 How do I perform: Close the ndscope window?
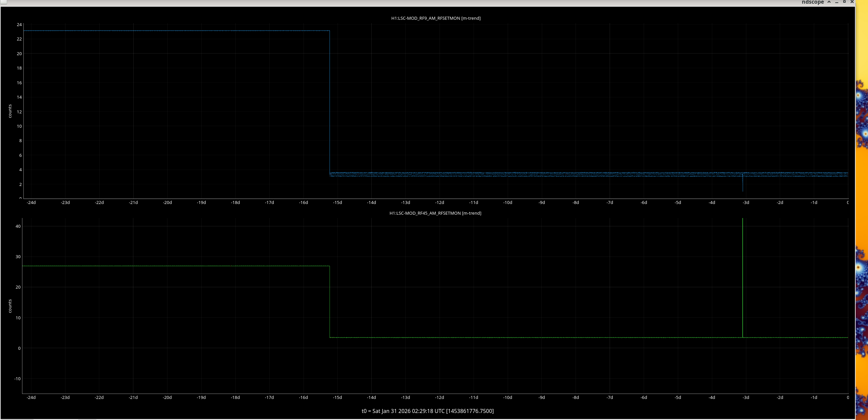pyautogui.click(x=852, y=2)
